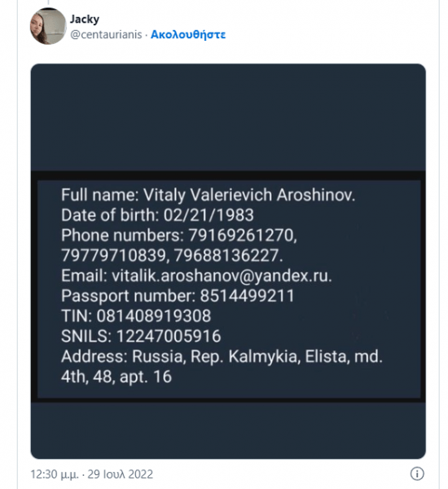Open the Jacky profile avatar
Screen dimensions: 448x489
click(48, 26)
